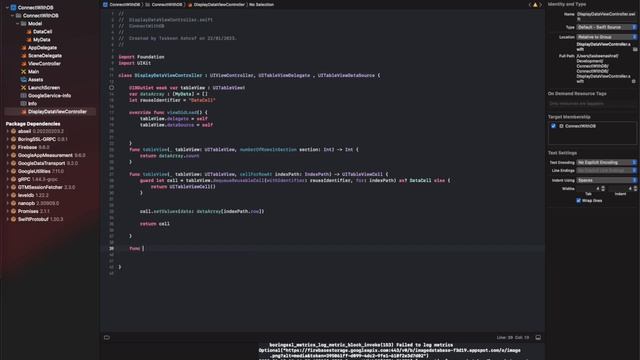Edit the Name field in inspector
Image resolution: width=640 pixels, height=360 pixels.
[x=606, y=16]
